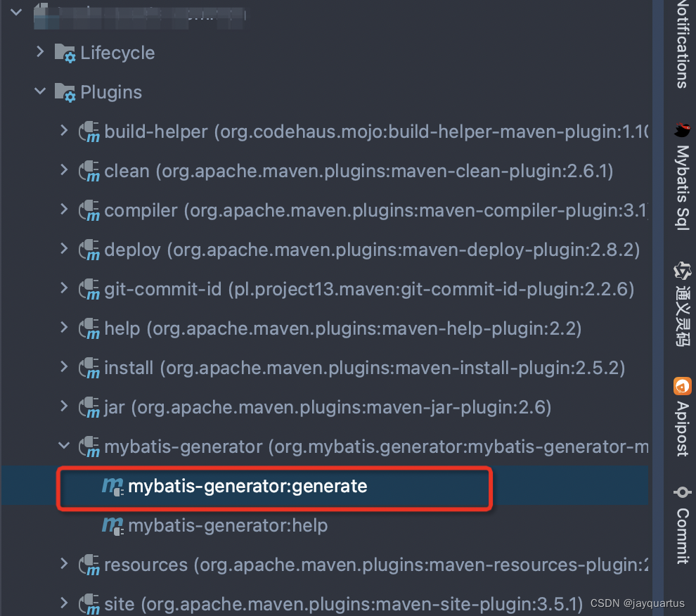Expand the compiler plugin node
696x616 pixels.
(65, 209)
